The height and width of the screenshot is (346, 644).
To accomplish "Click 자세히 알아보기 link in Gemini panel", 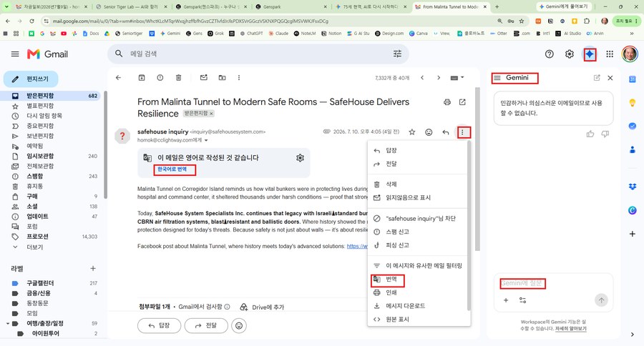I will 570,328.
